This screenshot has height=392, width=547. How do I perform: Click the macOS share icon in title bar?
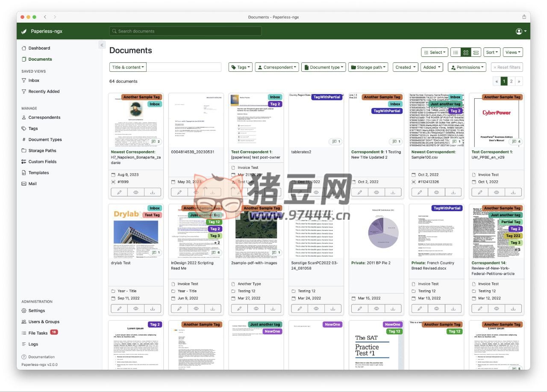[524, 17]
